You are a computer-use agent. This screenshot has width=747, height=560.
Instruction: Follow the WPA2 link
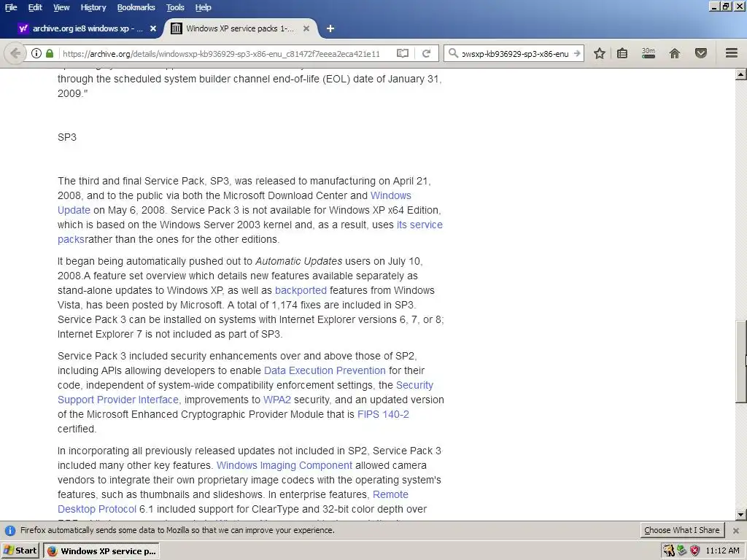[276, 400]
